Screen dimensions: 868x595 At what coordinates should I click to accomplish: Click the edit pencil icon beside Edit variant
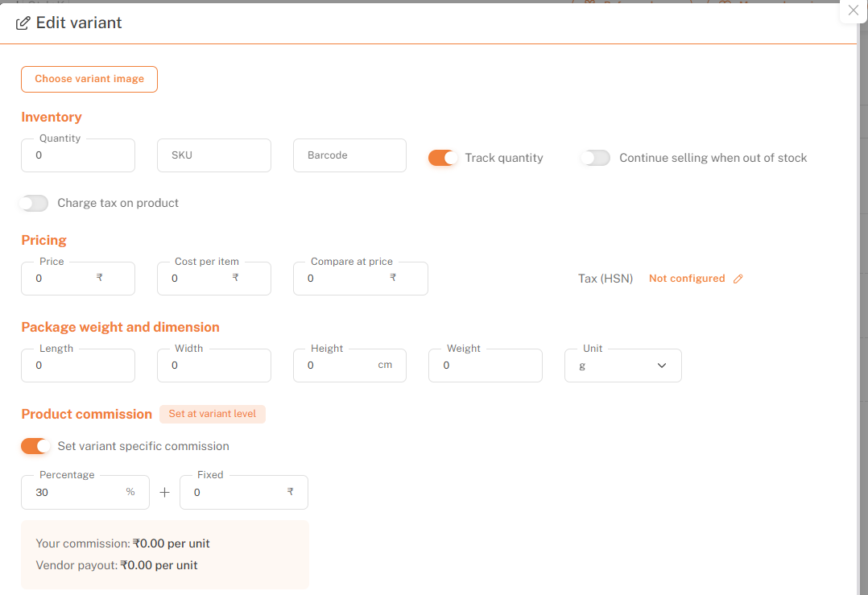23,23
